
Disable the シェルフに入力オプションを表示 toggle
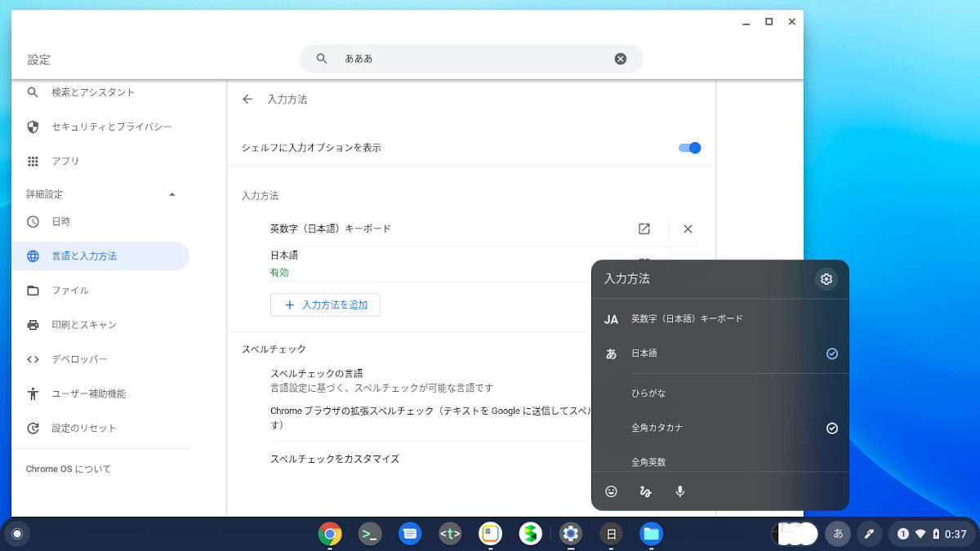point(688,148)
